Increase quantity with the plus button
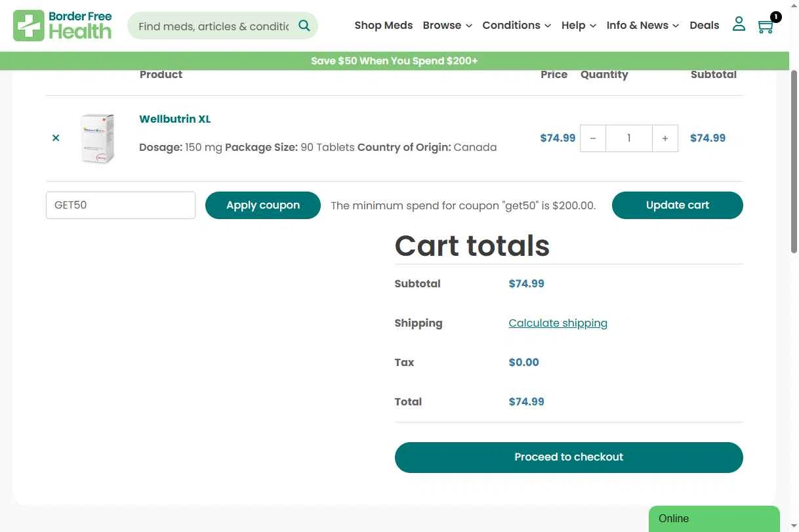799x532 pixels. pyautogui.click(x=665, y=138)
